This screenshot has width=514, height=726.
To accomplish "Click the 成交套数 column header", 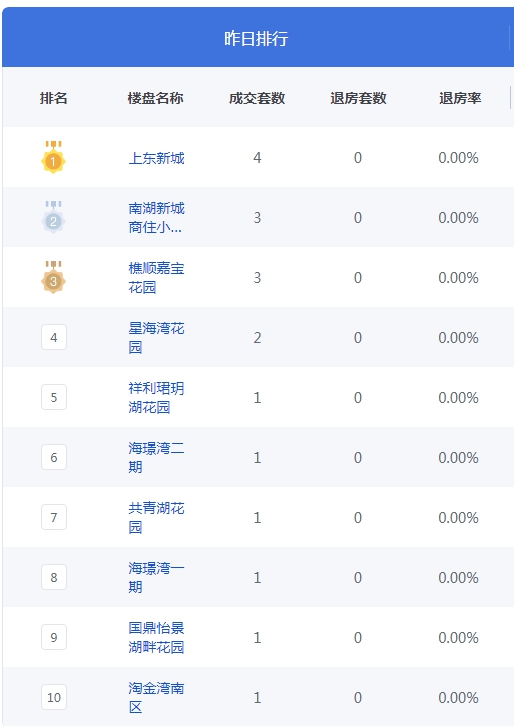I will [257, 98].
